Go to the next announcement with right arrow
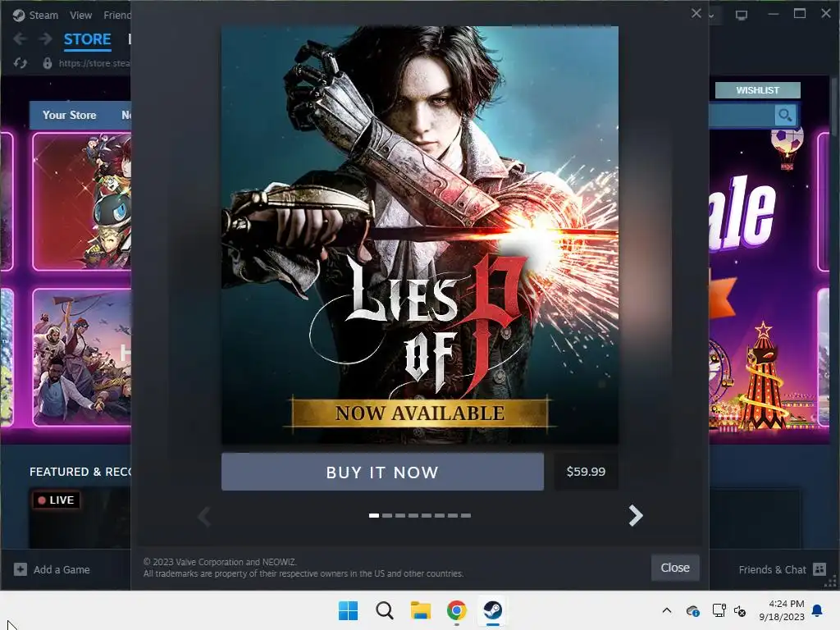This screenshot has width=840, height=630. pyautogui.click(x=636, y=516)
